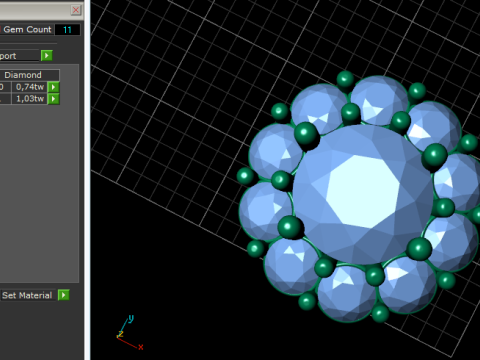Click the report text field

19,56
